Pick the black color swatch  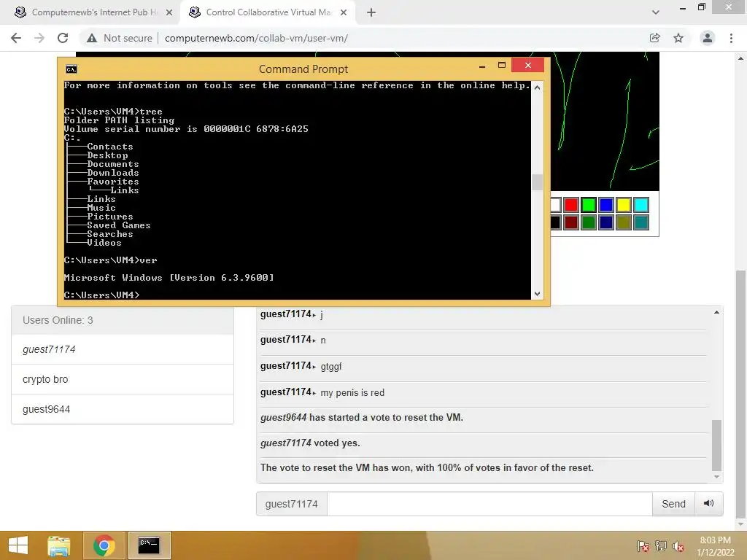[555, 222]
